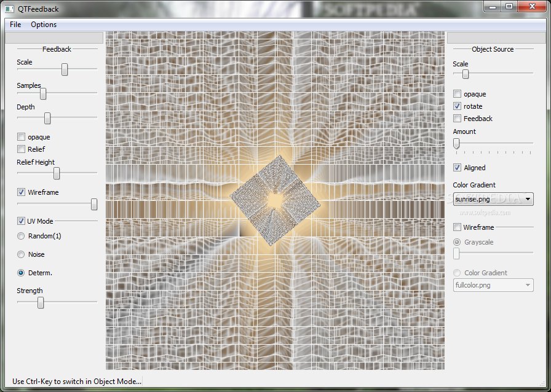Enable the Object Source Feedback checkbox

(x=457, y=119)
